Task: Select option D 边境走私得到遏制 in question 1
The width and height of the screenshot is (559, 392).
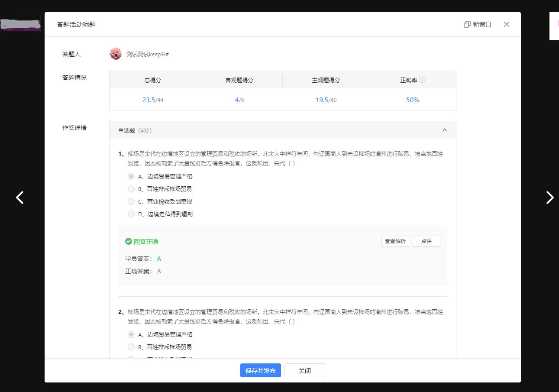Action: [131, 214]
